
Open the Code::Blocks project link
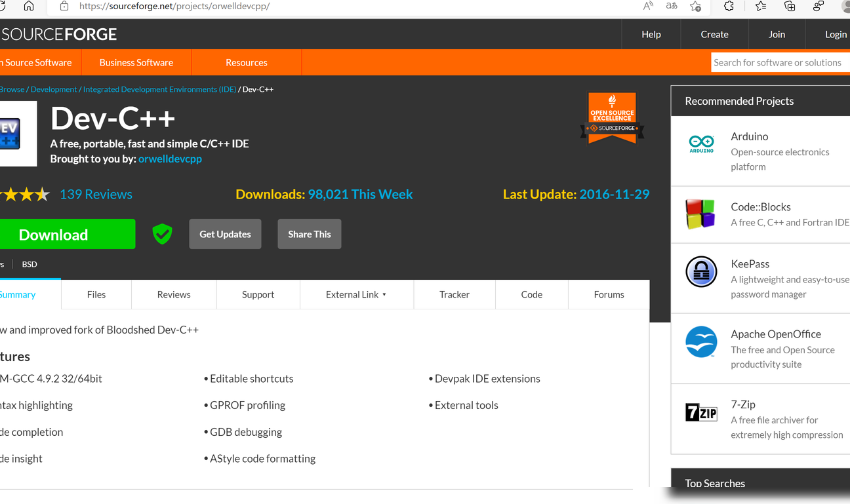pyautogui.click(x=761, y=206)
